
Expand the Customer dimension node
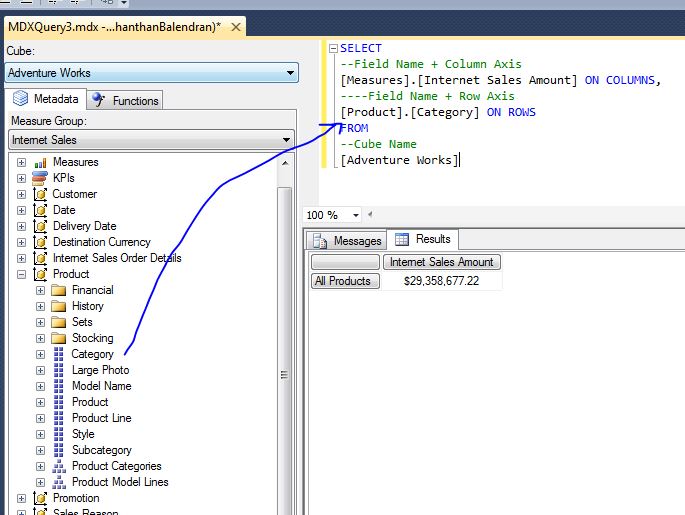(x=21, y=194)
